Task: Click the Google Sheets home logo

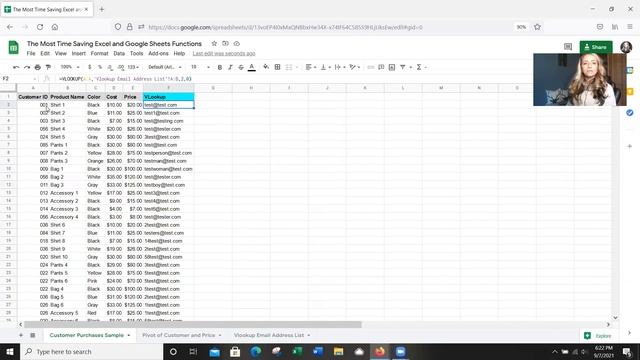Action: click(13, 47)
